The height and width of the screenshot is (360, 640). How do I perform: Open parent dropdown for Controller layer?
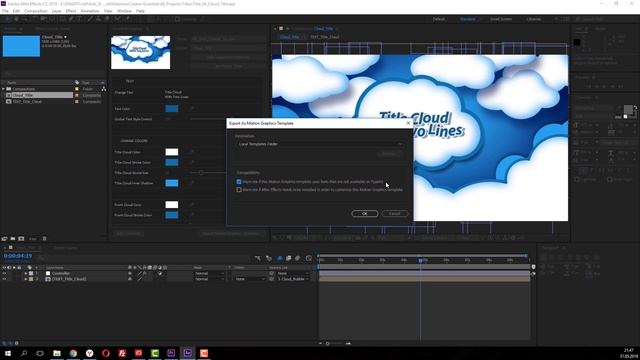[x=293, y=273]
